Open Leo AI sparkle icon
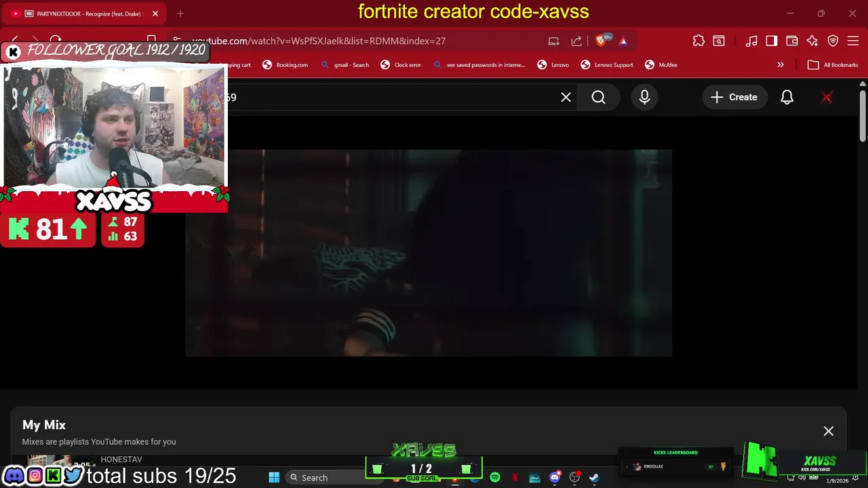The height and width of the screenshot is (488, 868). tap(812, 41)
